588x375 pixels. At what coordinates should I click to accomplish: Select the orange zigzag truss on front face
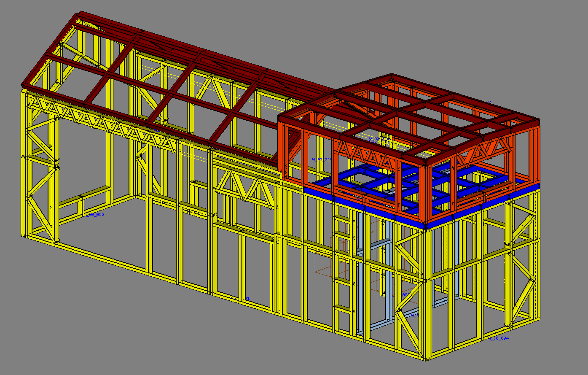pos(367,157)
